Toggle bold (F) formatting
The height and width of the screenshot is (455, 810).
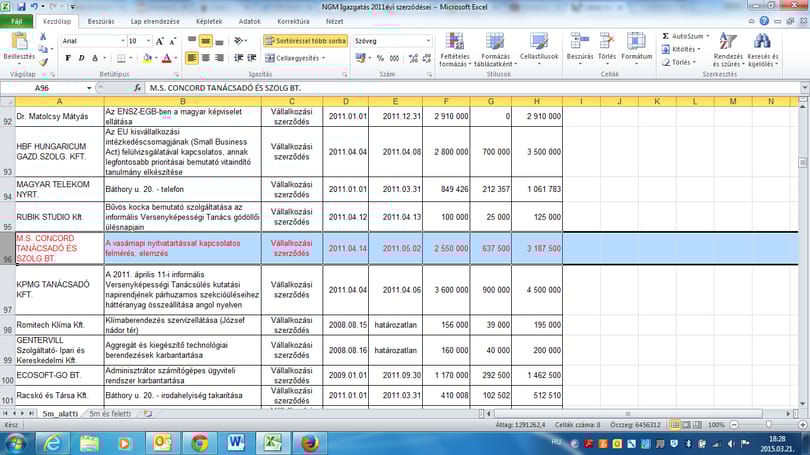coord(68,58)
